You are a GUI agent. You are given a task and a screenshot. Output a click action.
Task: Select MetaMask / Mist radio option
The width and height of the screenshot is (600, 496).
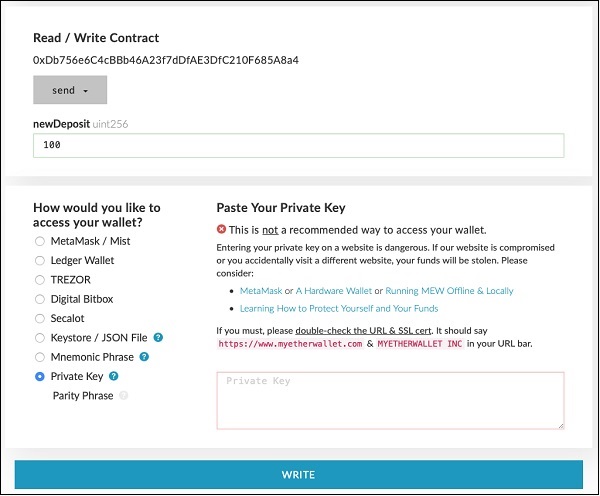40,241
